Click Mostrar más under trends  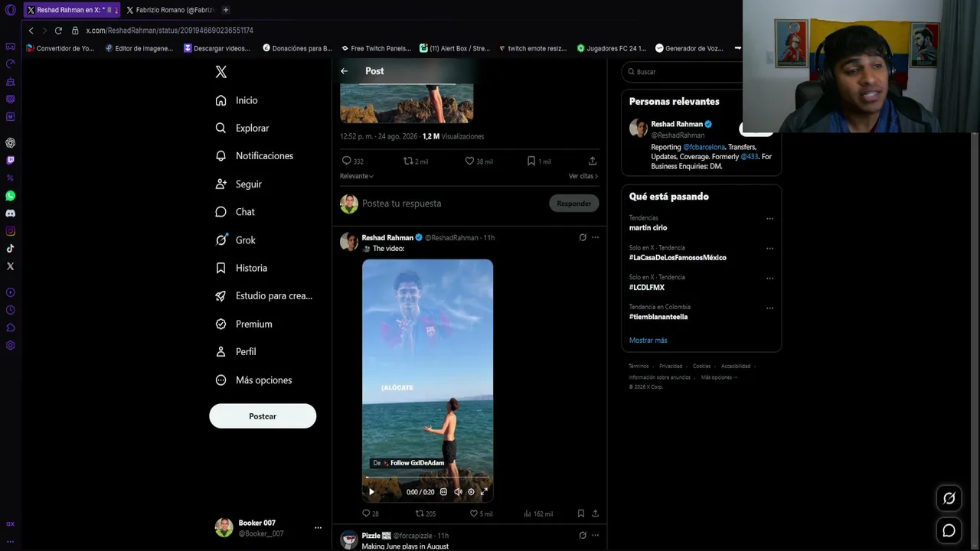648,341
